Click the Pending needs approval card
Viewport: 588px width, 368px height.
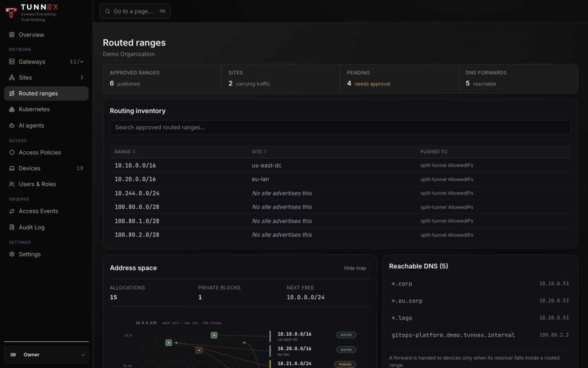[399, 79]
